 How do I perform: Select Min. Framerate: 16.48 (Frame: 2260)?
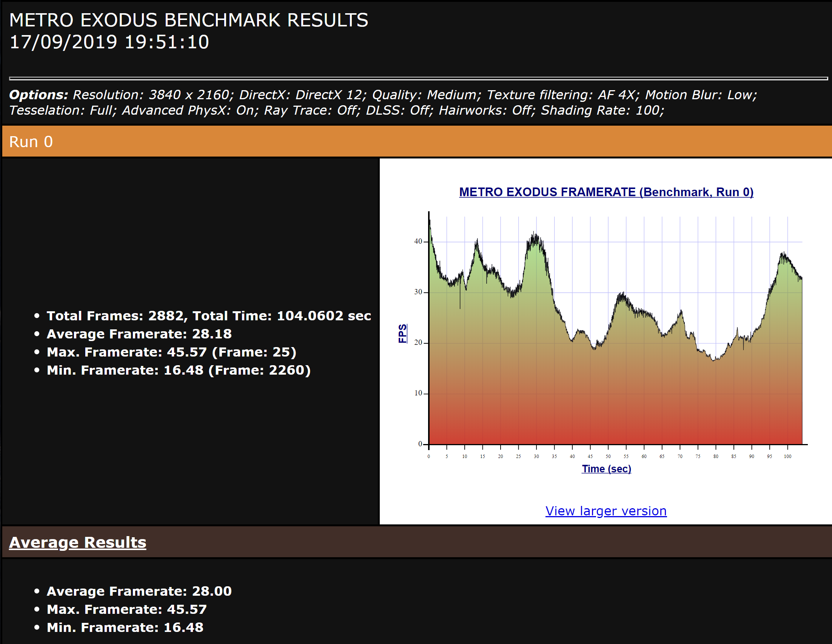[179, 370]
